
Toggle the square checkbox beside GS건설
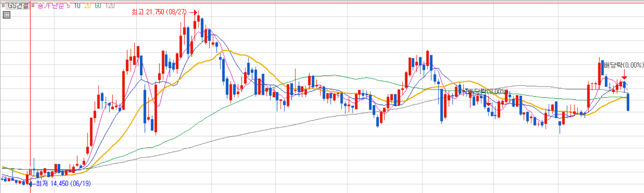(3, 6)
